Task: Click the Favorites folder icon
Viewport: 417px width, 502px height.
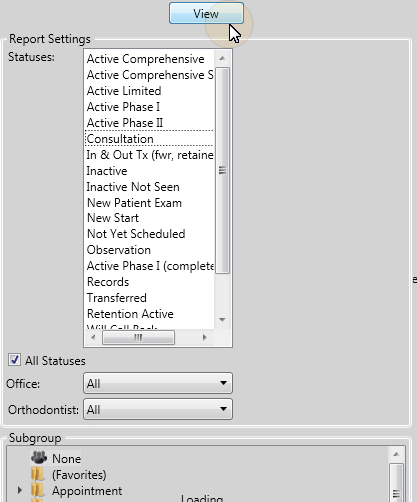Action: [x=37, y=474]
